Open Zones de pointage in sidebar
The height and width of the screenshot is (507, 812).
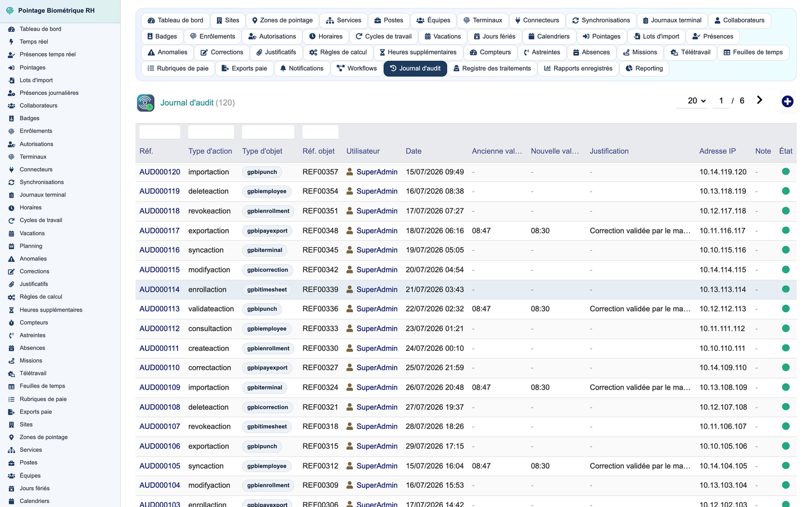point(43,437)
